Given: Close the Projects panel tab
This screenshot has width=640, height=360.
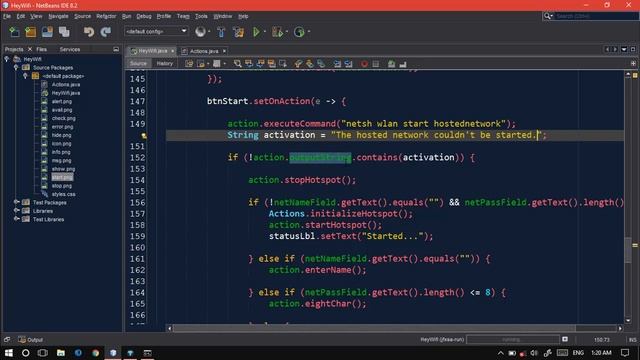Looking at the screenshot, I should click(x=30, y=49).
